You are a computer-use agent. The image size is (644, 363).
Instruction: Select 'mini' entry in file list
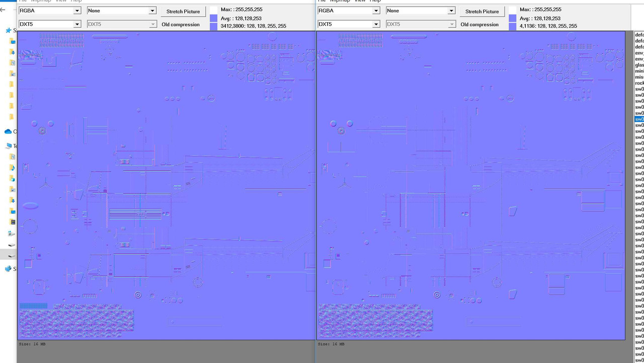click(639, 71)
